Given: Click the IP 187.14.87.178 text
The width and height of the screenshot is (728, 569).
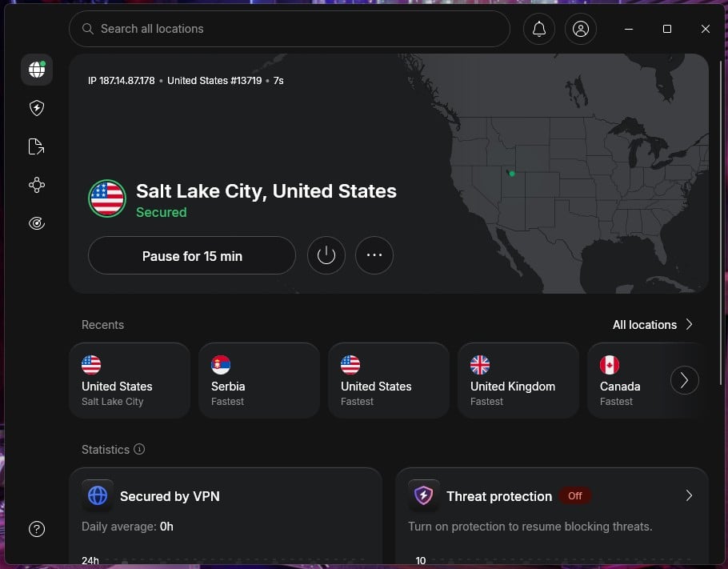Looking at the screenshot, I should pos(121,80).
